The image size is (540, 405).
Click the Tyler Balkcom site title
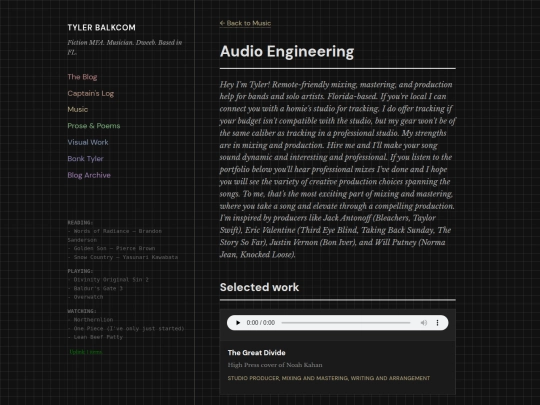coord(102,28)
